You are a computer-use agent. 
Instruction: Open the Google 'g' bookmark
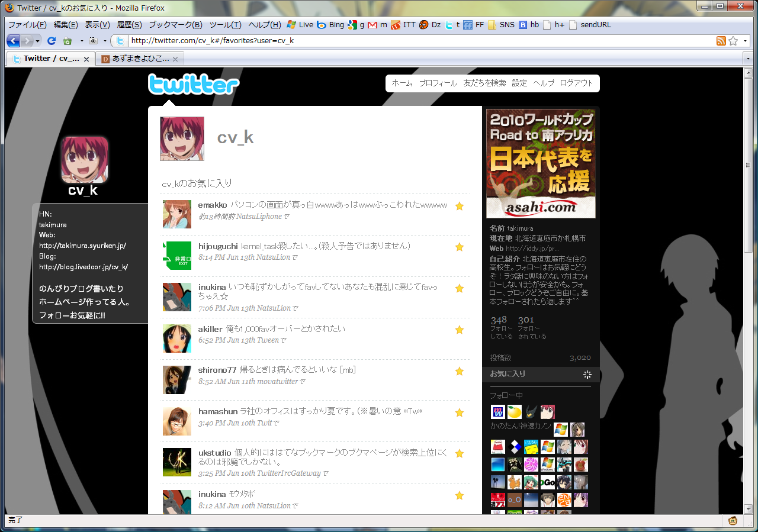coord(356,25)
